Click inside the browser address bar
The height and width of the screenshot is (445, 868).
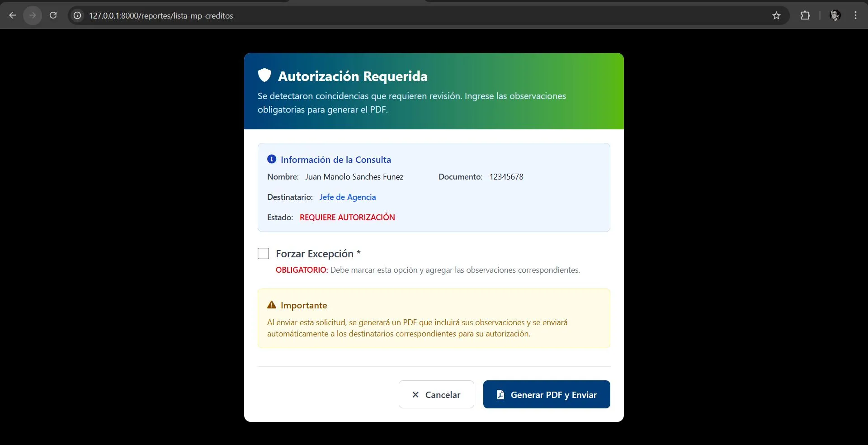tap(271, 15)
